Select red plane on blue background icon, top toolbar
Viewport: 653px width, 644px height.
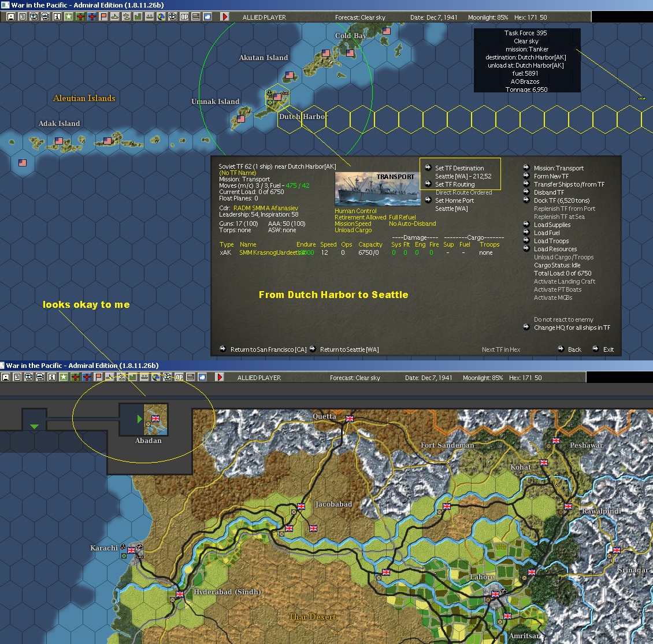pos(92,17)
